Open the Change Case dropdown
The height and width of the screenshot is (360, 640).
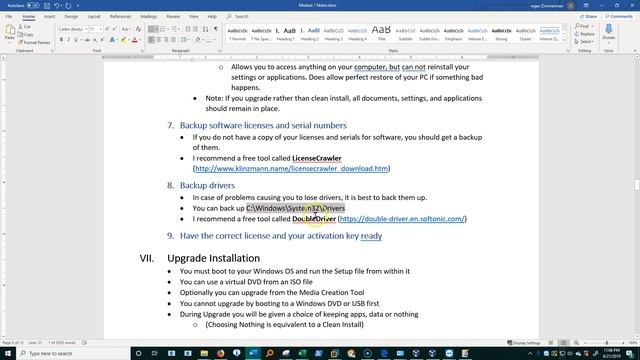coord(126,29)
